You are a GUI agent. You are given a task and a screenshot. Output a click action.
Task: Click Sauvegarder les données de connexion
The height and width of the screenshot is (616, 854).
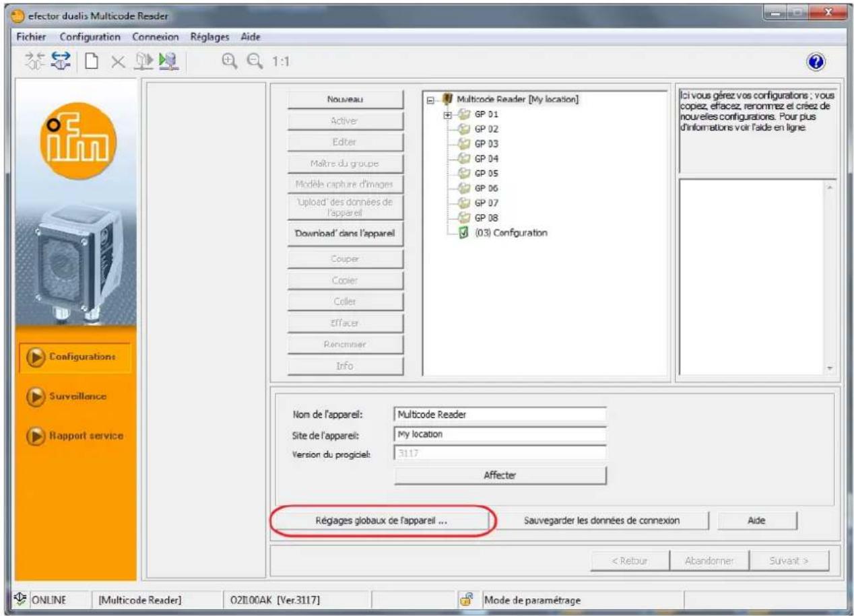(603, 520)
